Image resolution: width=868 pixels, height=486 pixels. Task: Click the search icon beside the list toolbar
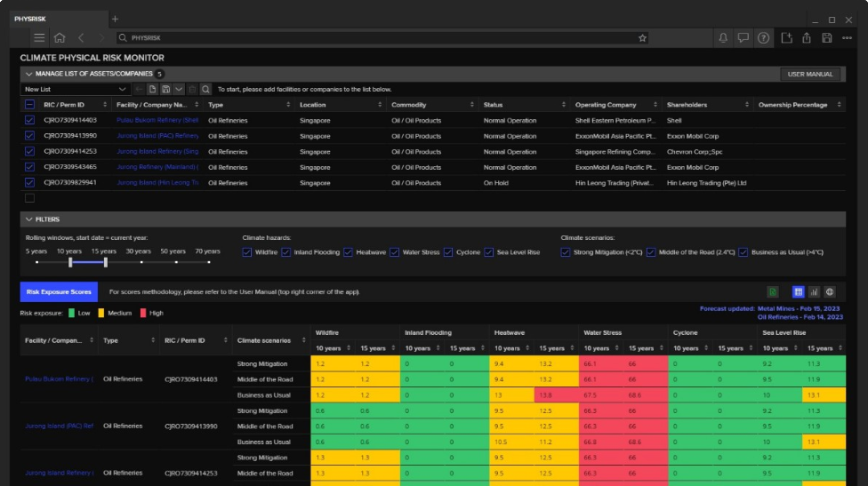pos(205,90)
